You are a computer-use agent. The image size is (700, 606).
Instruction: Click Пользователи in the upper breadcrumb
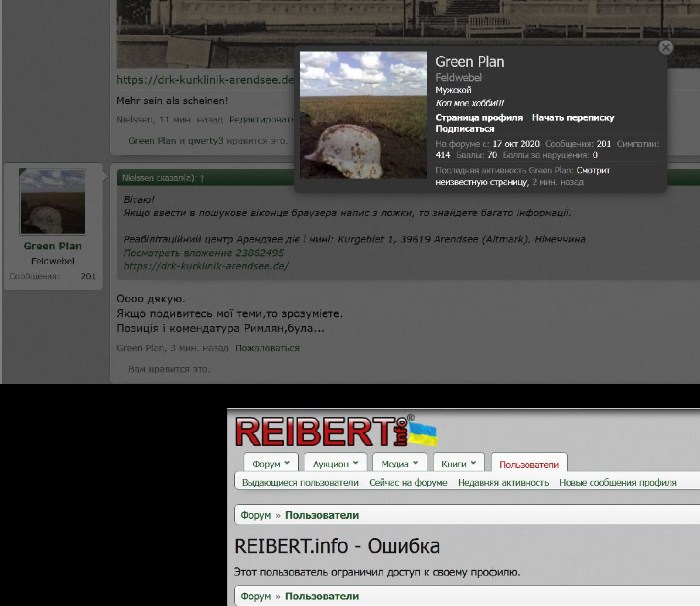[x=322, y=515]
